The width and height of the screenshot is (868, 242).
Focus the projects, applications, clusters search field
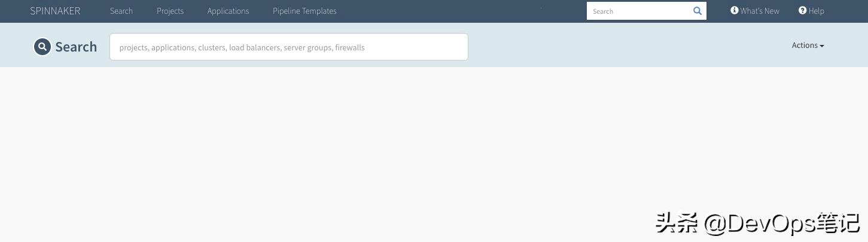[x=288, y=47]
